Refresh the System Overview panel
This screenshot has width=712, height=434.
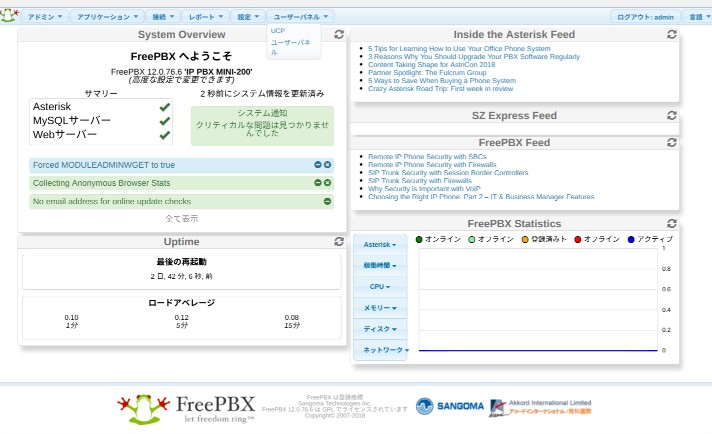click(x=339, y=35)
